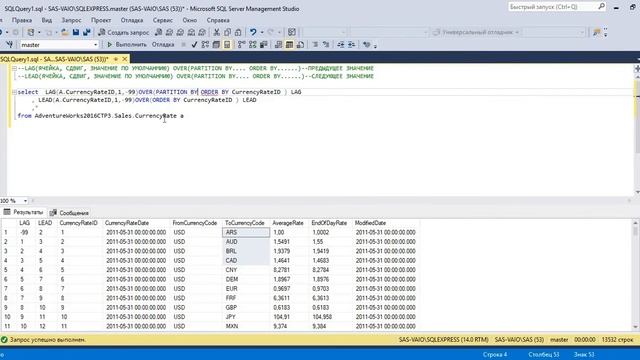Open the undo history dropdown arrow
The image size is (640, 360).
coord(262,32)
